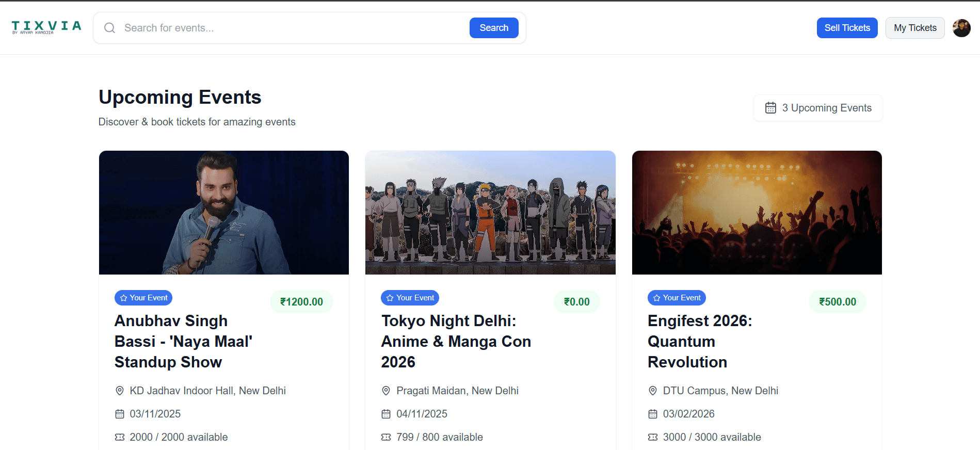This screenshot has height=450, width=980.
Task: Click DTU Campus, New Delhi text
Action: point(721,391)
